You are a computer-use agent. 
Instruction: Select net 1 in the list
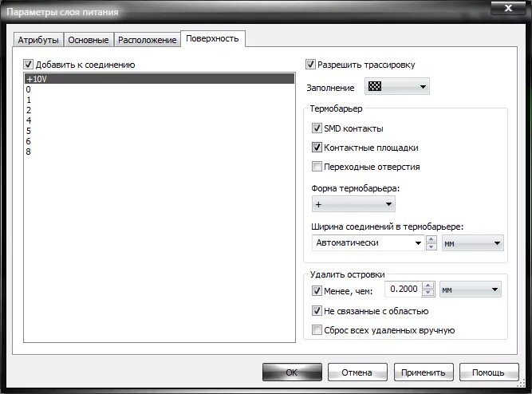160,100
